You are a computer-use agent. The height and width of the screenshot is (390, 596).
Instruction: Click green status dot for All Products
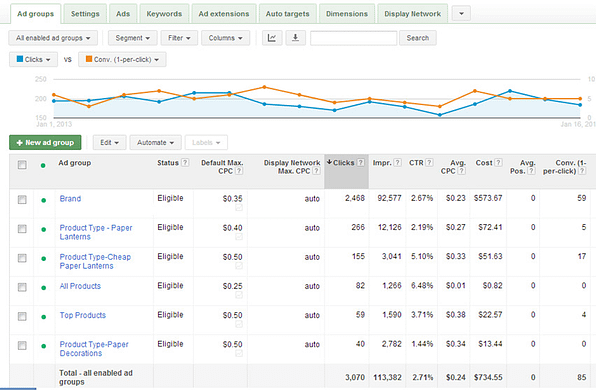click(44, 288)
